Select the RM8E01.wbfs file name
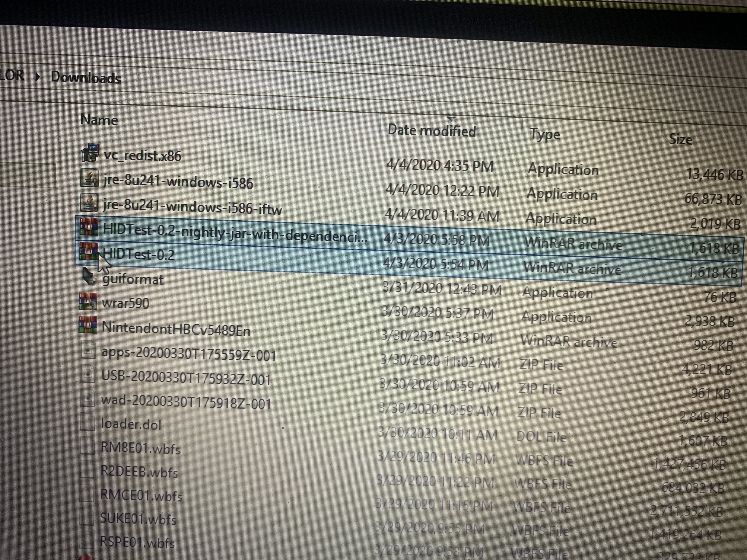Screen dimensions: 747x560 tap(140, 448)
